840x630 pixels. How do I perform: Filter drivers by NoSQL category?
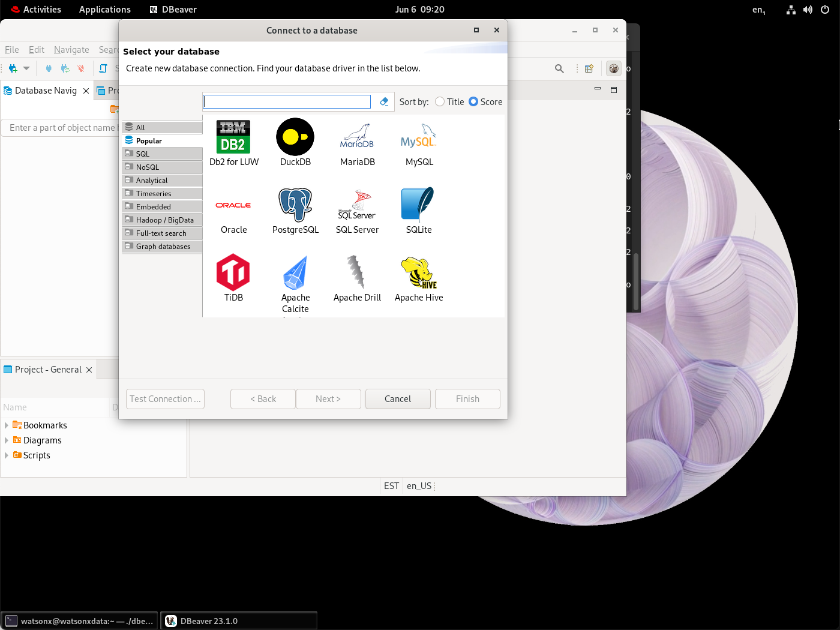point(162,167)
